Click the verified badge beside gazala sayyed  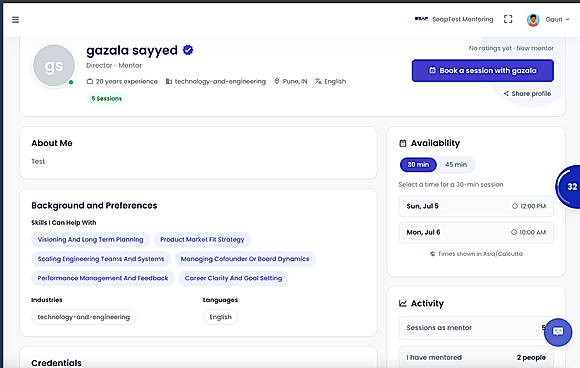[x=188, y=50]
